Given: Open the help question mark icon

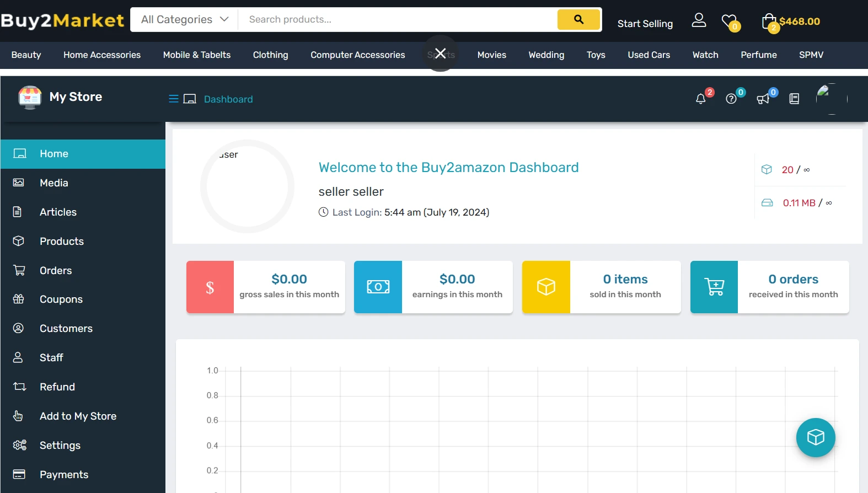Looking at the screenshot, I should click(731, 99).
